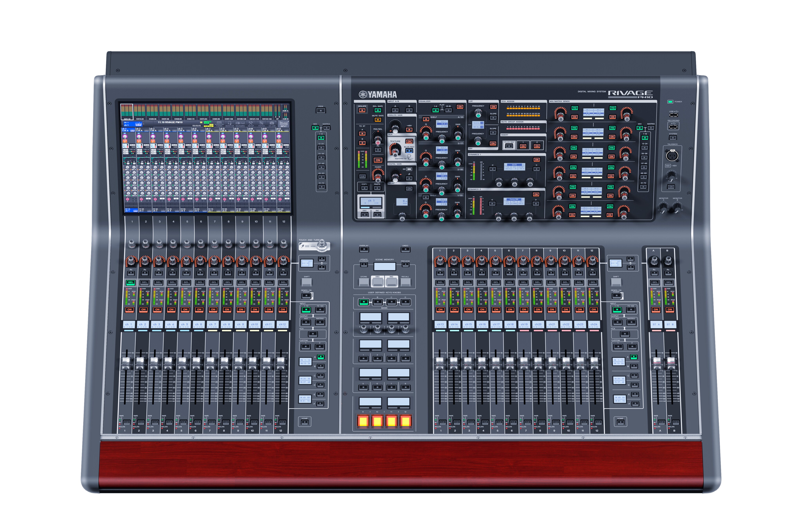Push the SCENE MEMORY PREVIEW key
802x532 pixels.
tap(406, 264)
